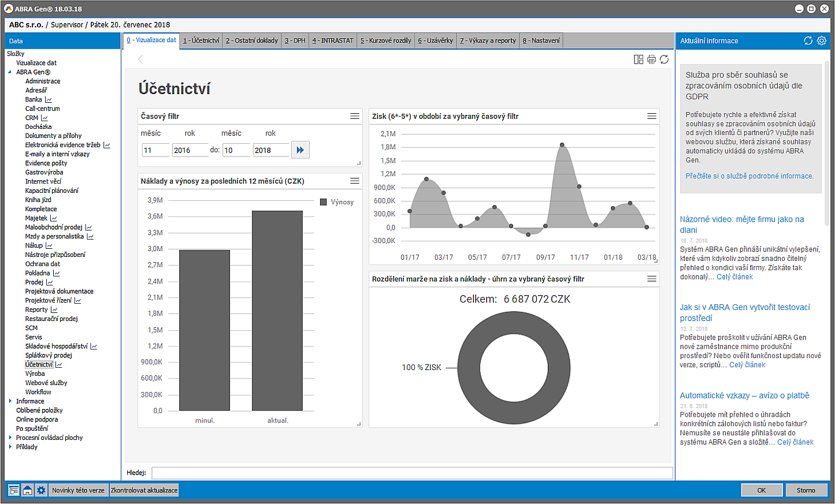Click chart icon next to Elektronická evidence tržeb
835x504 pixels.
click(107, 145)
